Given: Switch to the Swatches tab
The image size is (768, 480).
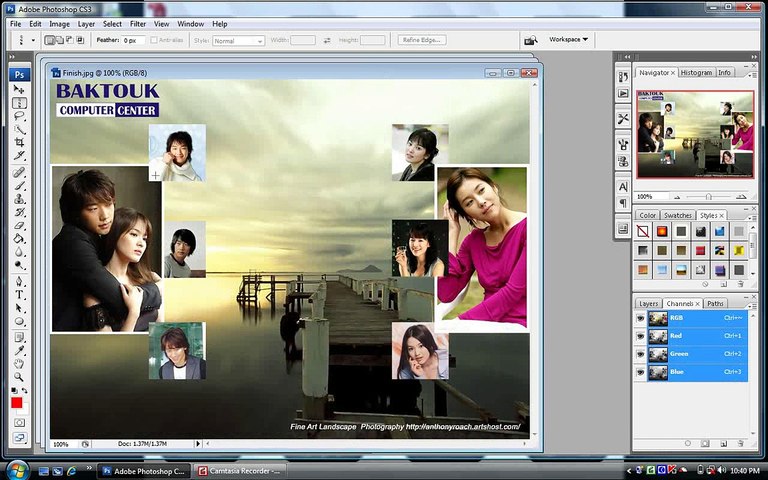Looking at the screenshot, I should [x=677, y=216].
